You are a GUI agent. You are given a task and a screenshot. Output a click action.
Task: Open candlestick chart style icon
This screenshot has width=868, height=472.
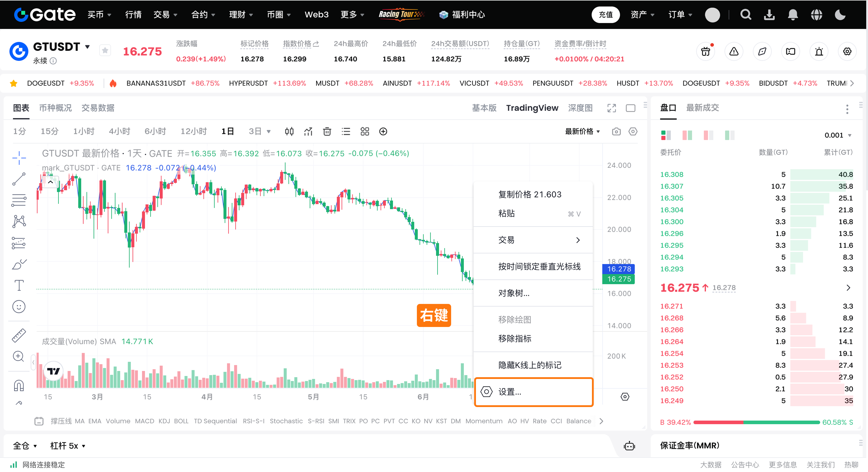click(289, 131)
